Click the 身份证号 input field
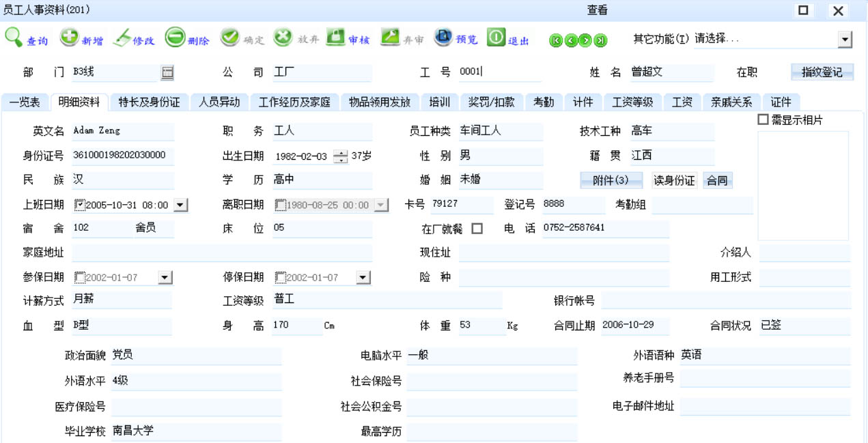Viewport: 868px width, 443px height. pos(123,156)
